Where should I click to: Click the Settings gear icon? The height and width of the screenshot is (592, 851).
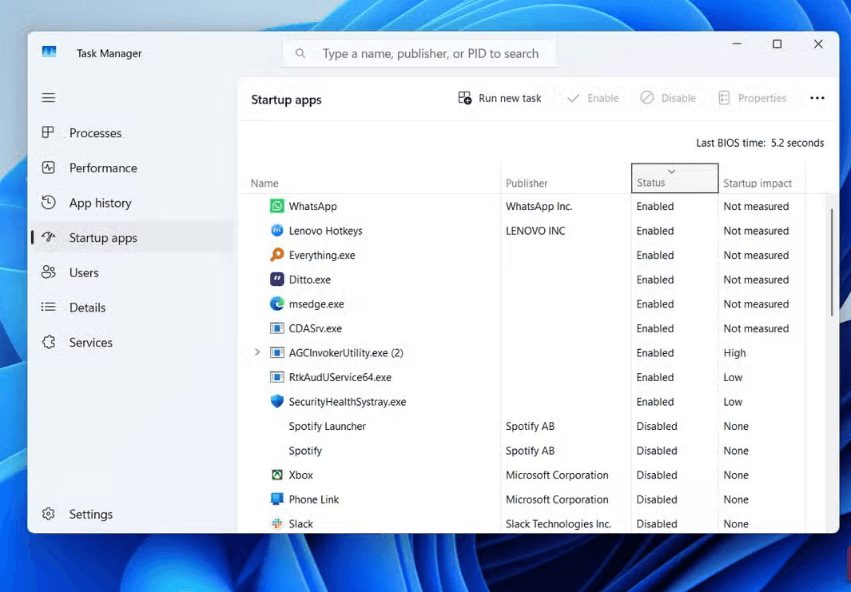click(x=48, y=513)
